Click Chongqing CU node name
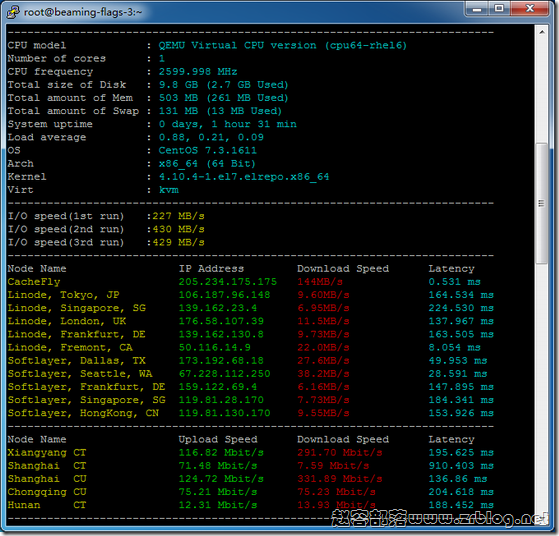Image resolution: width=559 pixels, height=536 pixels. (47, 492)
